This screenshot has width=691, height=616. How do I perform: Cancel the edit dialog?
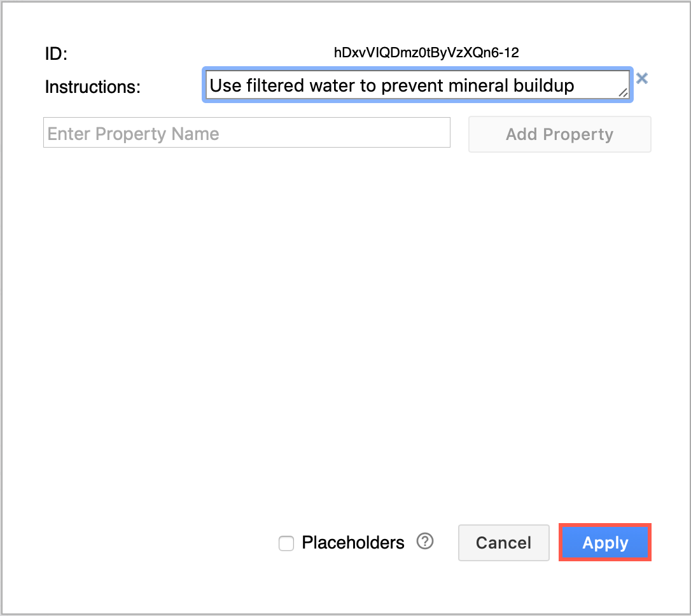(x=503, y=542)
